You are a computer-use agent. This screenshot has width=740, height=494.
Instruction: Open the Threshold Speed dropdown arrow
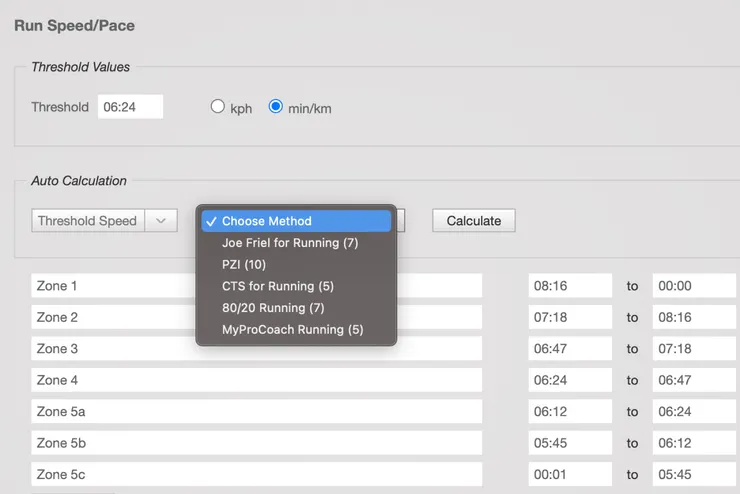click(x=161, y=220)
